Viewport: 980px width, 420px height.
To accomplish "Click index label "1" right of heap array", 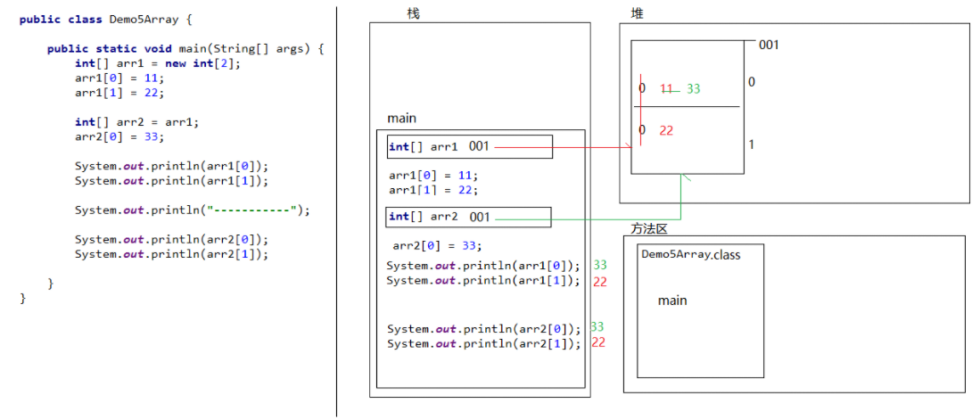I will pyautogui.click(x=752, y=145).
